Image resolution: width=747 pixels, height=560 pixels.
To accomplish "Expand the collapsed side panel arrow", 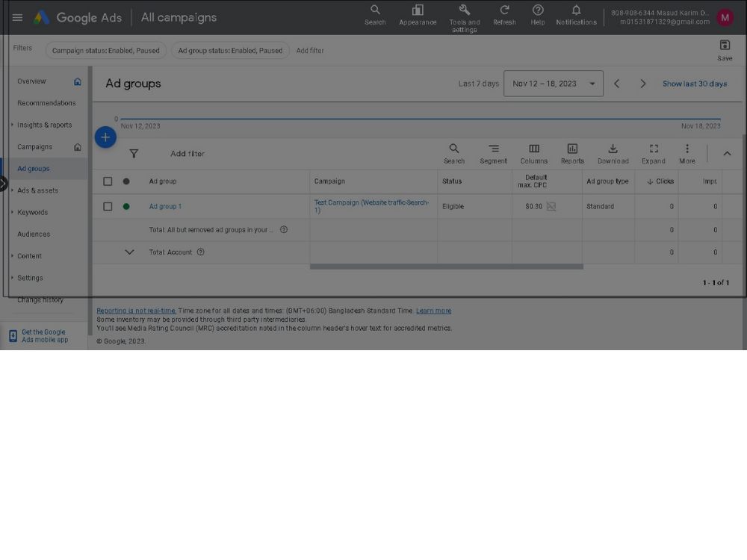I will click(3, 184).
